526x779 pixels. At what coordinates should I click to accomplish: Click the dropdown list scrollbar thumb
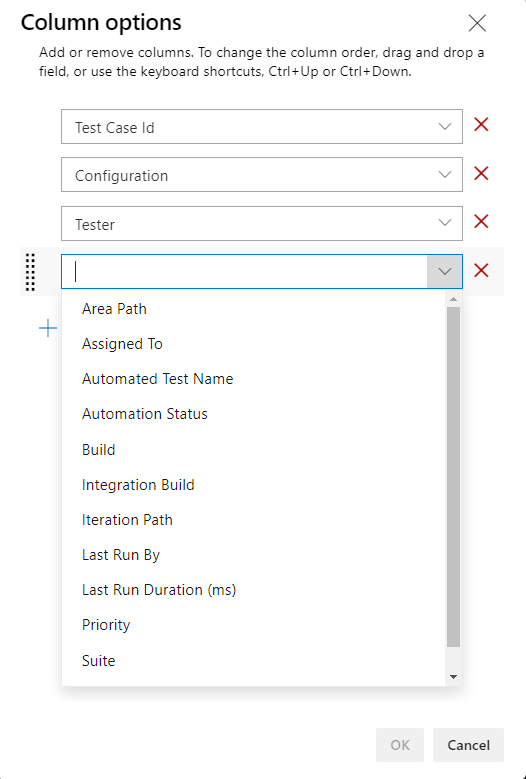[453, 477]
